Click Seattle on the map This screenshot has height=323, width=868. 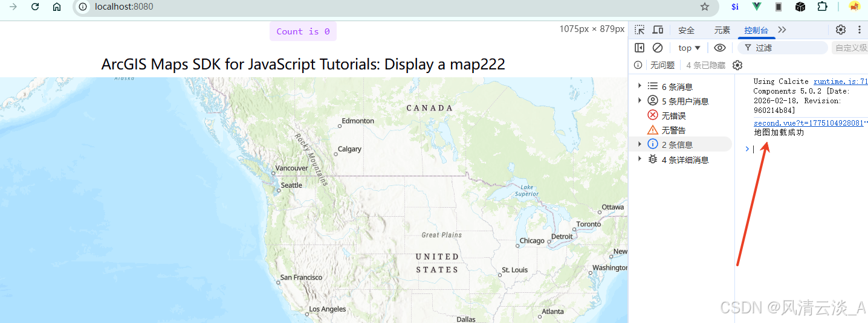click(x=291, y=185)
